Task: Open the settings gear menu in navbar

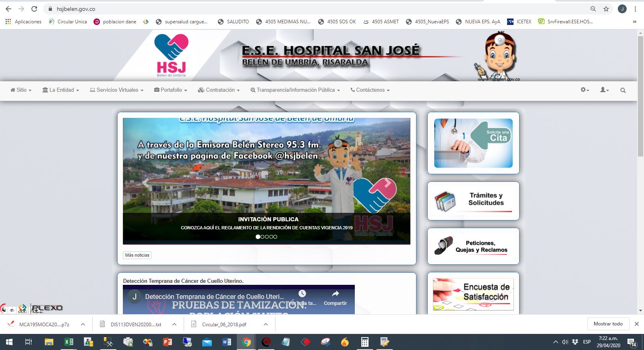Action: (584, 90)
